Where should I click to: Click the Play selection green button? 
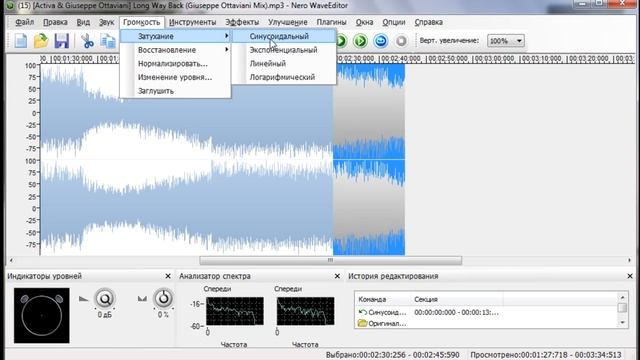(360, 41)
